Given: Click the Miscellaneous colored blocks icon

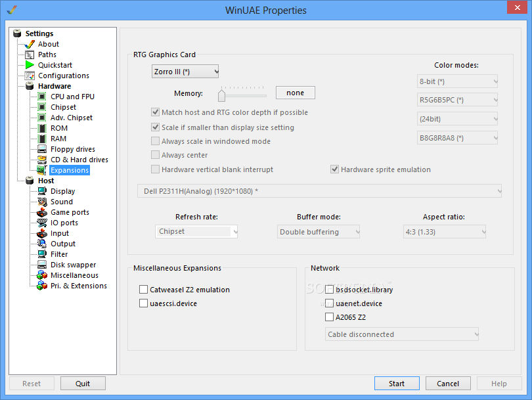Looking at the screenshot, I should [42, 275].
